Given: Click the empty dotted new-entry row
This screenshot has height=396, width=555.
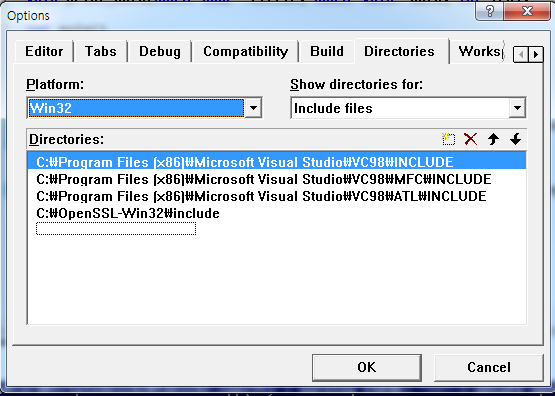Looking at the screenshot, I should pos(116,229).
